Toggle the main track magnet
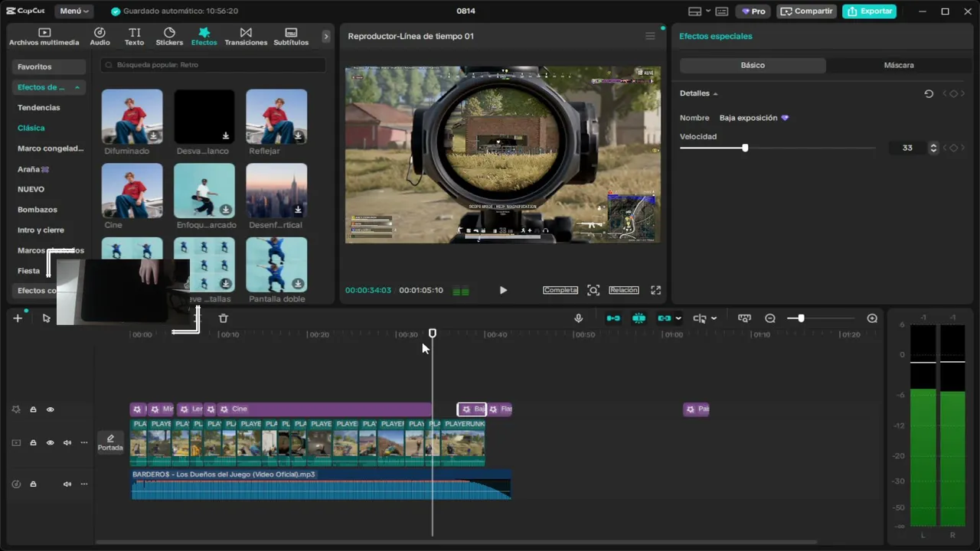Image resolution: width=980 pixels, height=551 pixels. pyautogui.click(x=613, y=318)
